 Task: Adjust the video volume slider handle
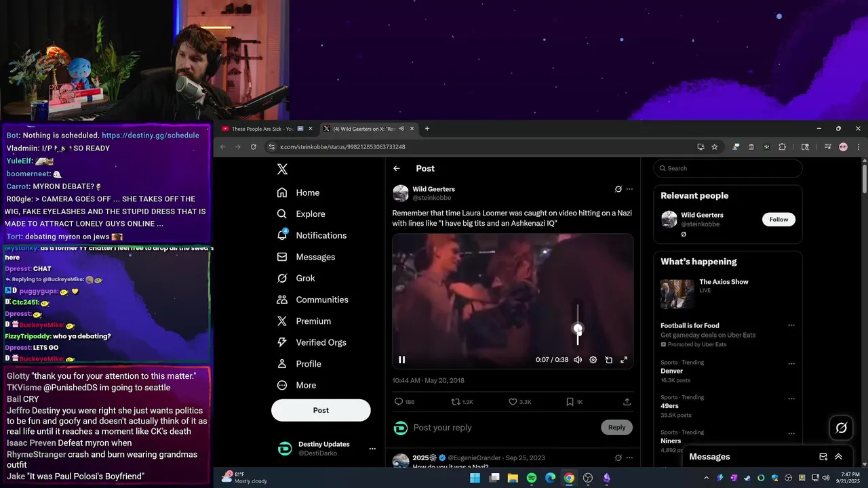pyautogui.click(x=578, y=329)
